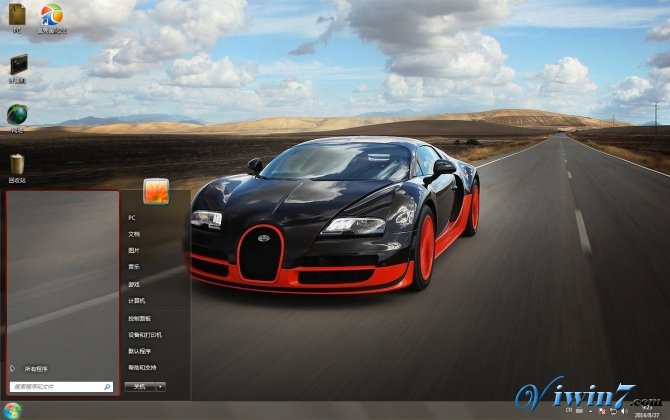The image size is (670, 420).
Task: Click the keyboard icon in tray
Action: coord(579,411)
